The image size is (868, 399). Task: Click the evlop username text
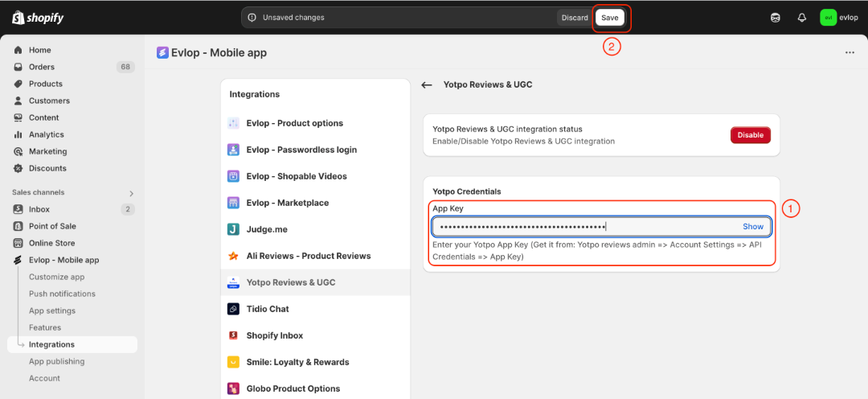(x=849, y=18)
